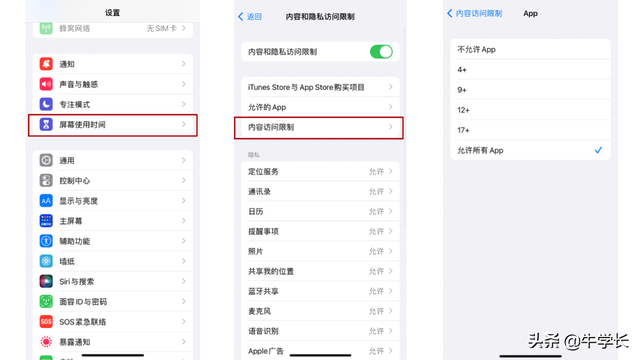Select the 允许所有 App option

pos(530,150)
